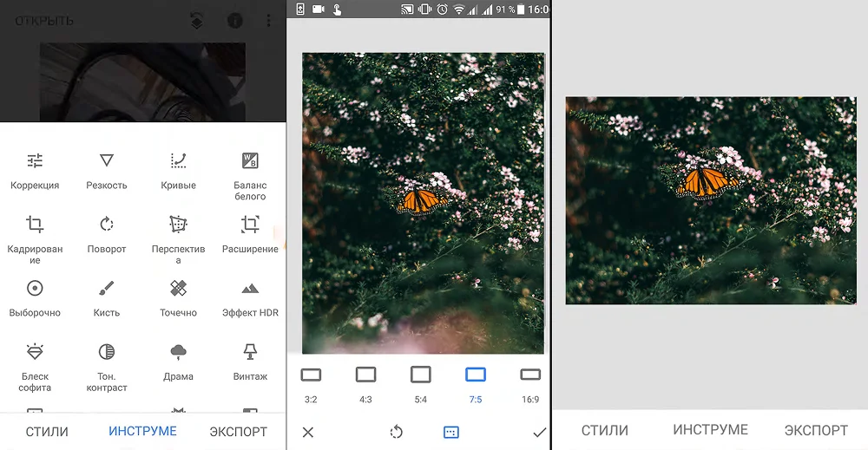Tap the video camera recording icon

[x=319, y=10]
